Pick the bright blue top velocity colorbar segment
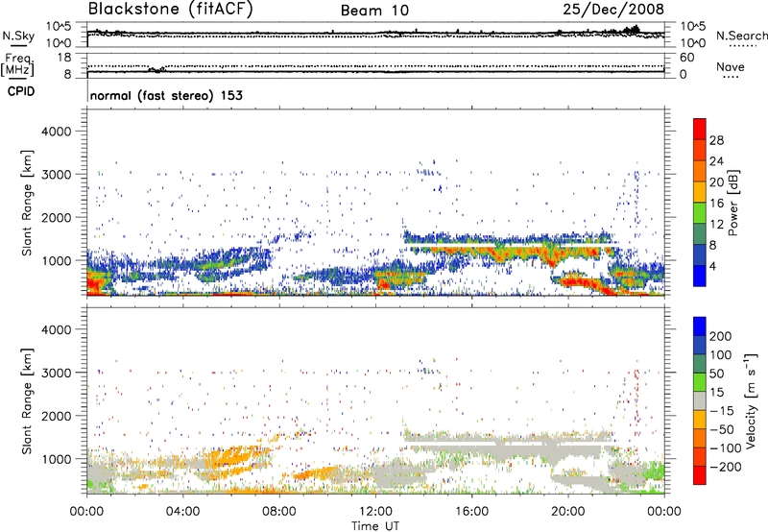The width and height of the screenshot is (768, 532). click(x=700, y=326)
